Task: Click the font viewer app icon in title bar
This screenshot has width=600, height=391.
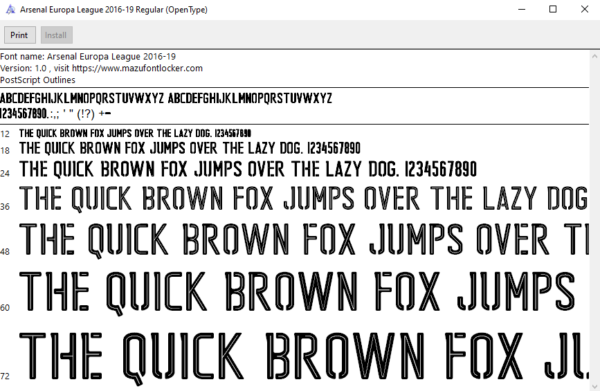Action: [x=10, y=9]
